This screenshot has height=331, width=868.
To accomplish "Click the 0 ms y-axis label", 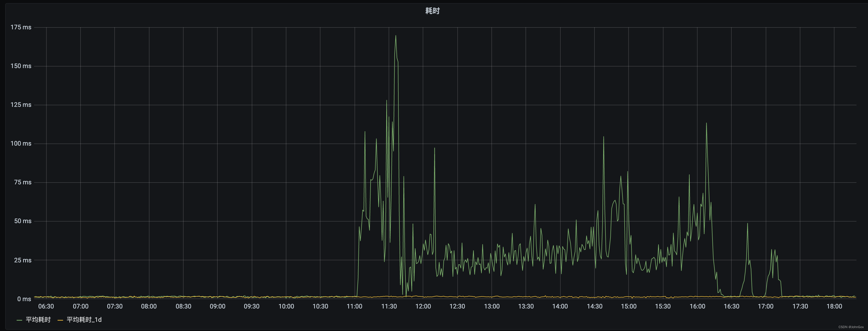I will [24, 299].
